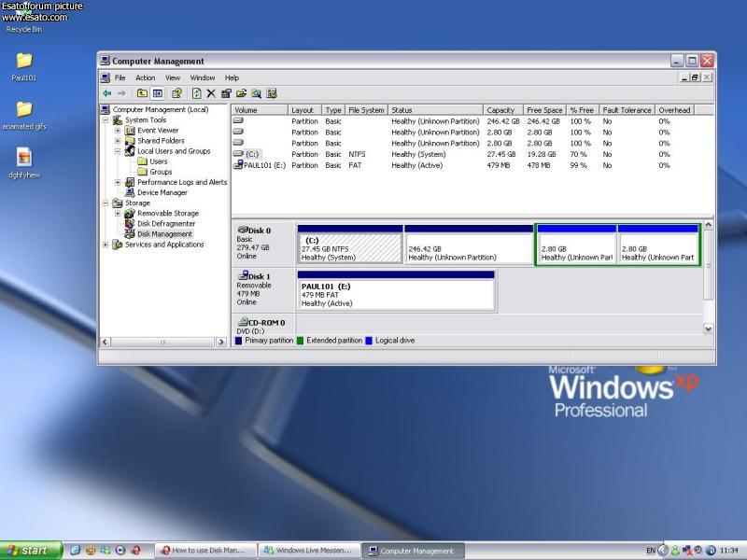Click the Properties toolbar icon
Viewport: 747px width, 560px height.
coord(226,93)
